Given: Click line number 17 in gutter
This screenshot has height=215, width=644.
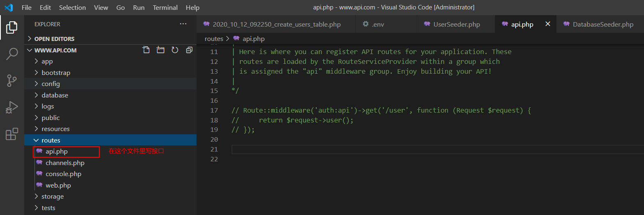Looking at the screenshot, I should (x=214, y=110).
